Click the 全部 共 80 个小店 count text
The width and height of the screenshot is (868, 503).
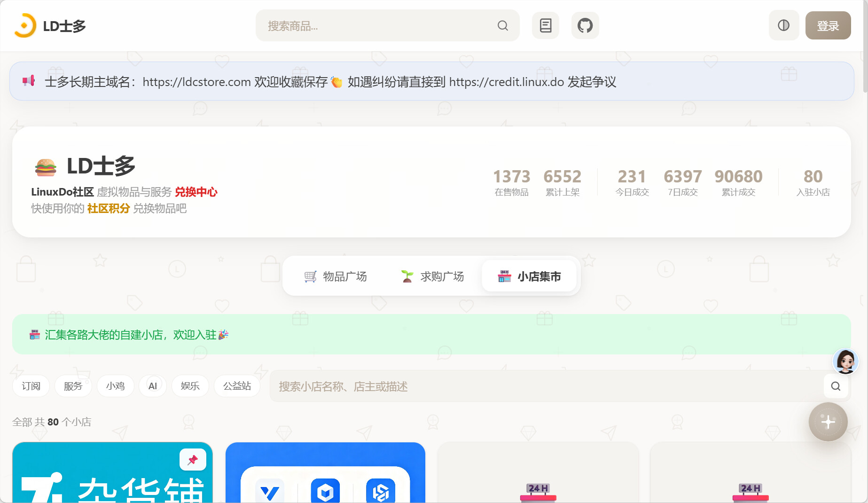52,422
